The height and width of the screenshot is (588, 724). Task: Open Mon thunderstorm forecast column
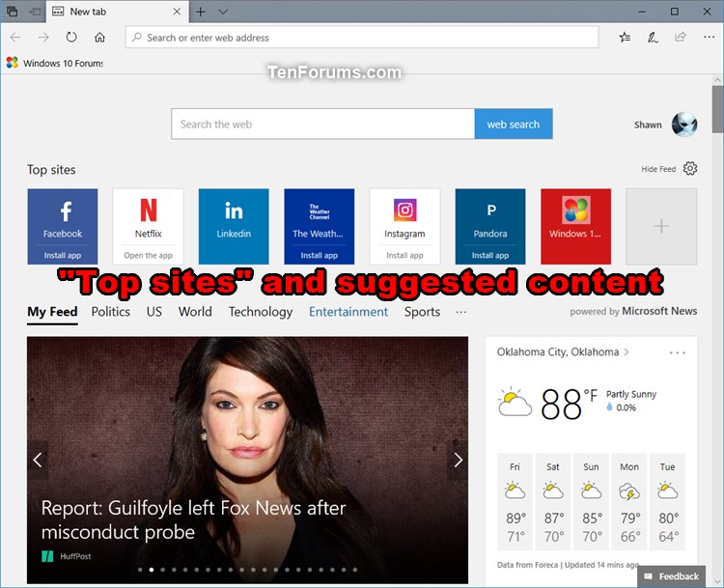tap(629, 502)
